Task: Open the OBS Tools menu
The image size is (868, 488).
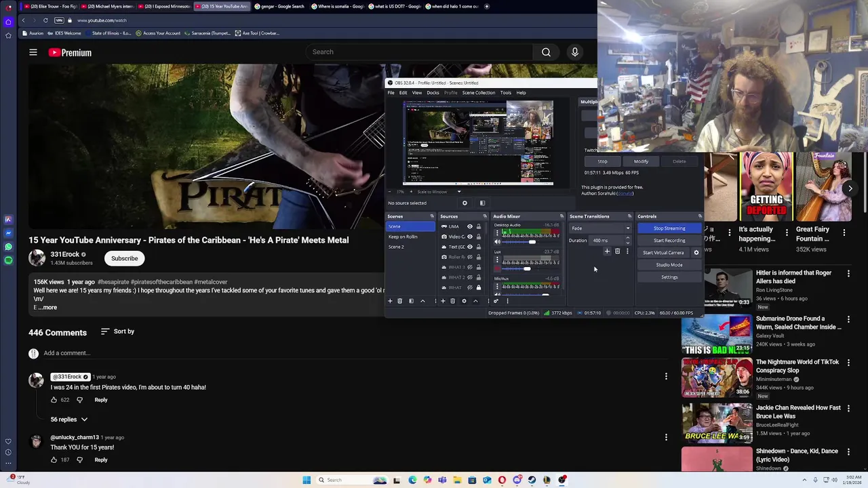Action: (x=505, y=93)
